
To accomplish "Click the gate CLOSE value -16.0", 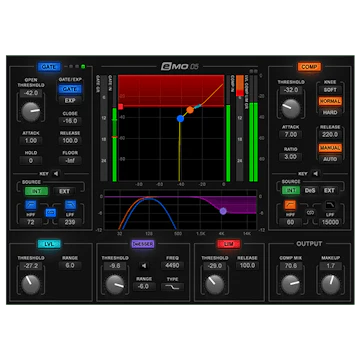I will pos(70,121).
